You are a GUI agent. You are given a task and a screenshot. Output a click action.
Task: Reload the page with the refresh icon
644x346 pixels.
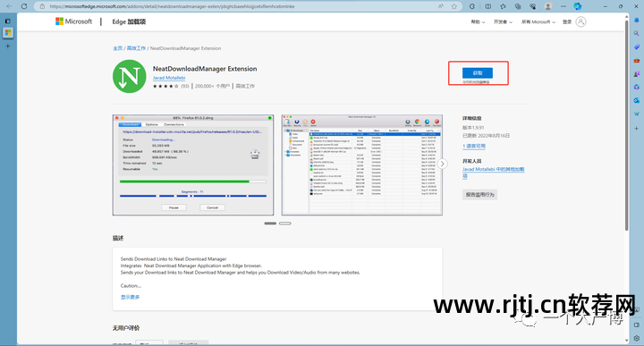point(24,6)
